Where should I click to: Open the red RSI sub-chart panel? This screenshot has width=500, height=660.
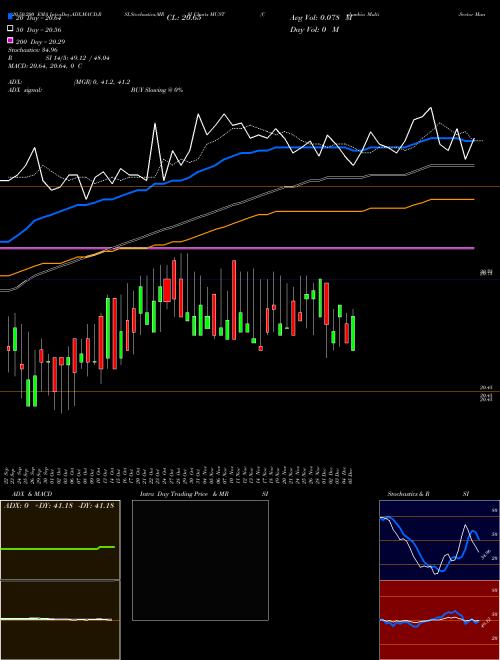tap(439, 620)
